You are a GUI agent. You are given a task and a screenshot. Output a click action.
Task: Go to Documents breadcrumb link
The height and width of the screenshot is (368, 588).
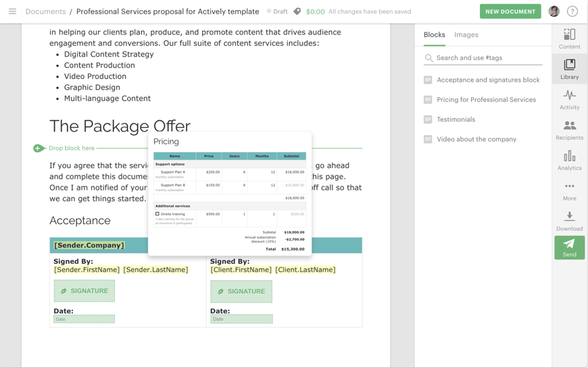tap(45, 11)
